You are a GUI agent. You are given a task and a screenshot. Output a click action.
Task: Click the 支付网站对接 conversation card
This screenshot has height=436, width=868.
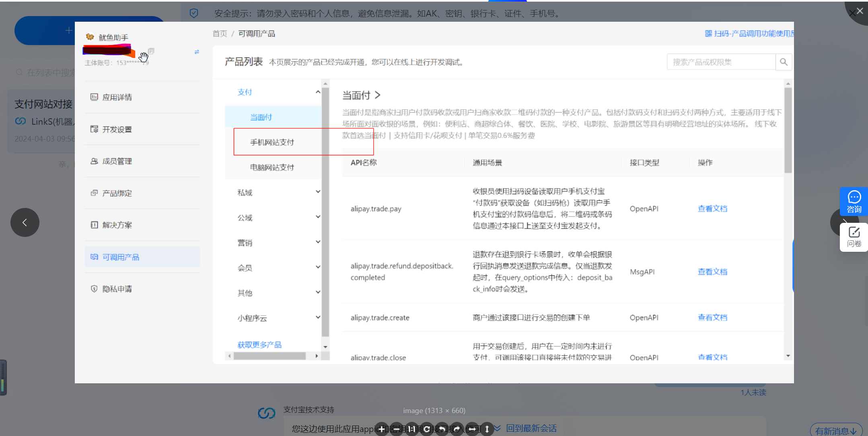pyautogui.click(x=41, y=121)
